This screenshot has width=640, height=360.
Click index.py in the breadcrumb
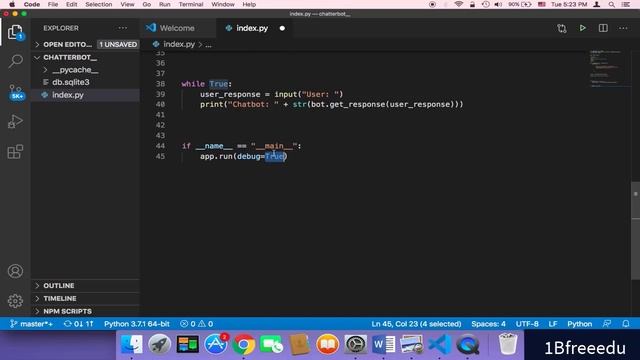pyautogui.click(x=179, y=44)
